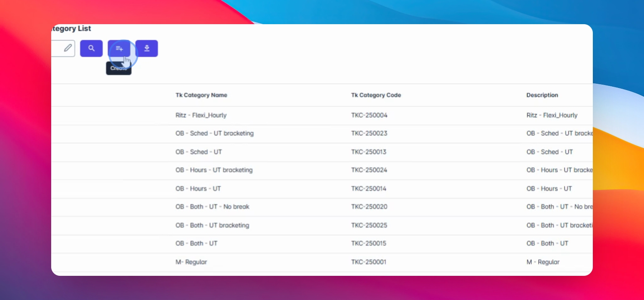Click code TKC-250015

coord(369,243)
